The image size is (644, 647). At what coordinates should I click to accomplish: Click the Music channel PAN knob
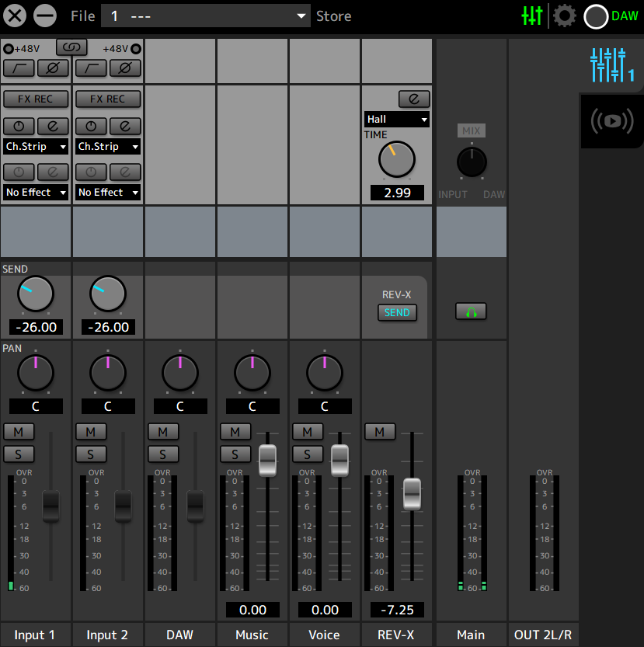click(x=252, y=373)
